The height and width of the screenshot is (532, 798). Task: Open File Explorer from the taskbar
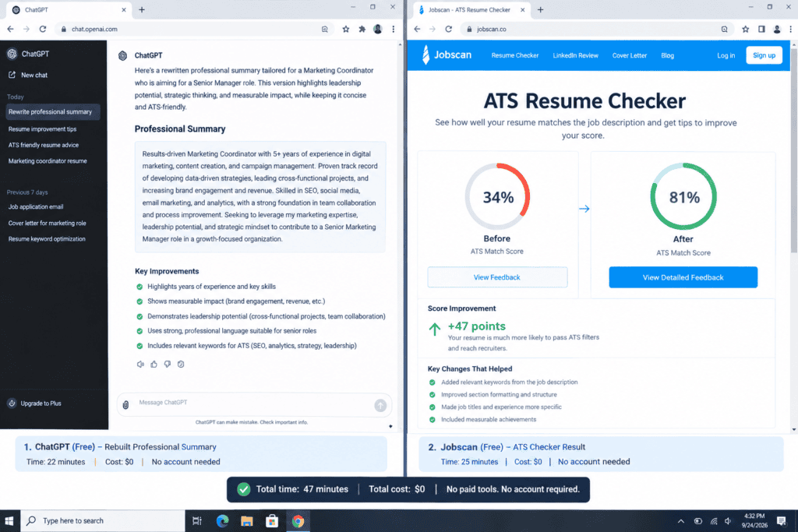[247, 521]
